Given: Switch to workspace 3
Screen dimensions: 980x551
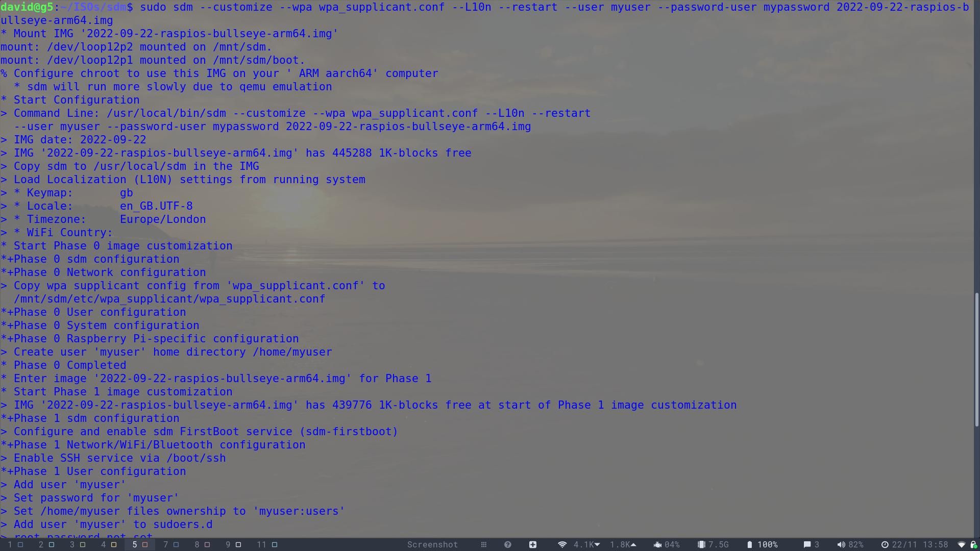Looking at the screenshot, I should click(77, 545).
